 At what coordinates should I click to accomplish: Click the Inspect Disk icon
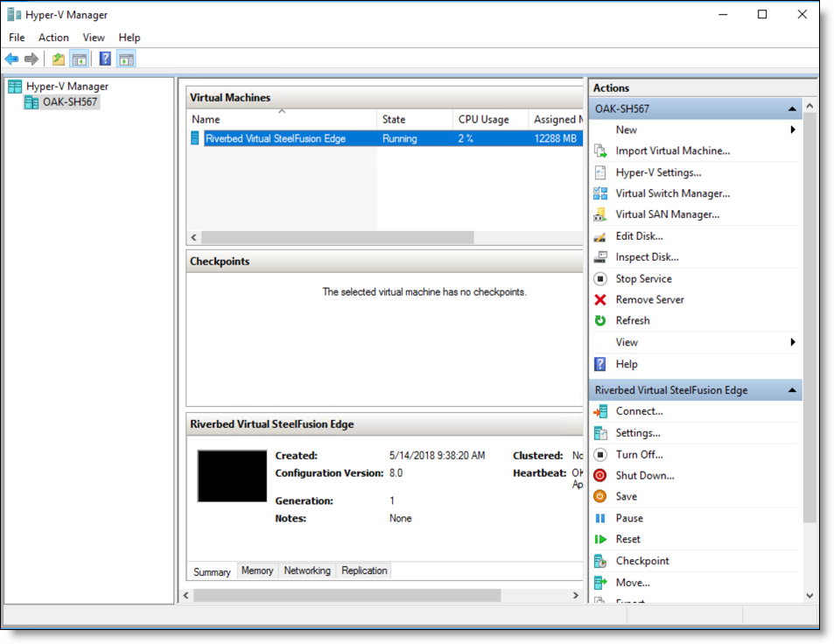coord(600,257)
